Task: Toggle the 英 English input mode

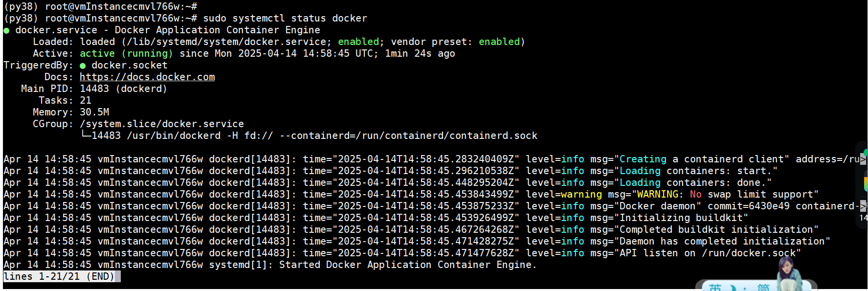Action: (716, 288)
